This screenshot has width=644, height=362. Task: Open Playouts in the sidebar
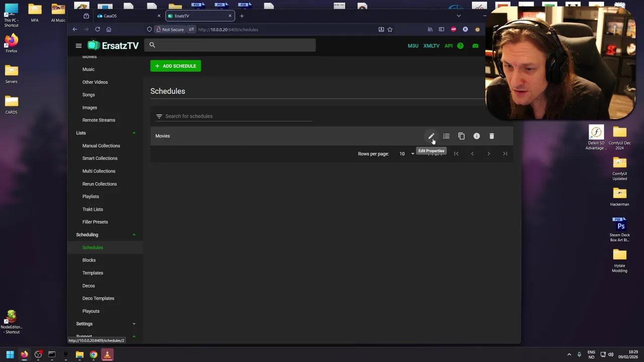[91, 311]
